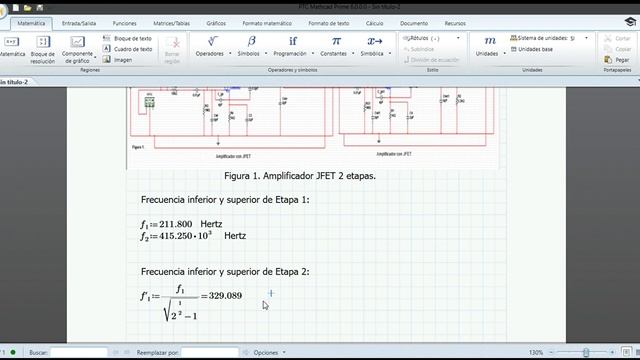Open the Operadores square-root icon
Screen dimensions: 640x360
coord(213,41)
